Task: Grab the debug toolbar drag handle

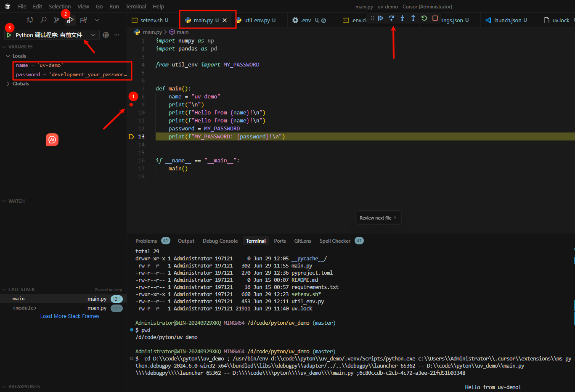Action: point(372,18)
